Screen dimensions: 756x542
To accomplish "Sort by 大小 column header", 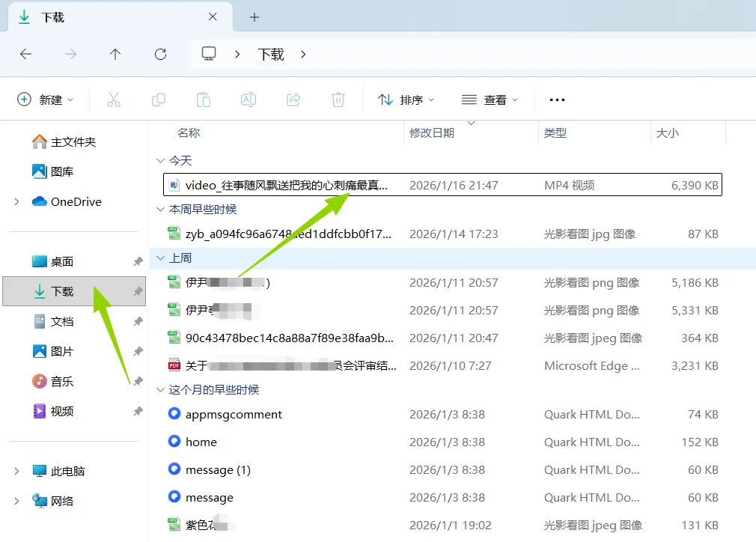I will pos(668,133).
